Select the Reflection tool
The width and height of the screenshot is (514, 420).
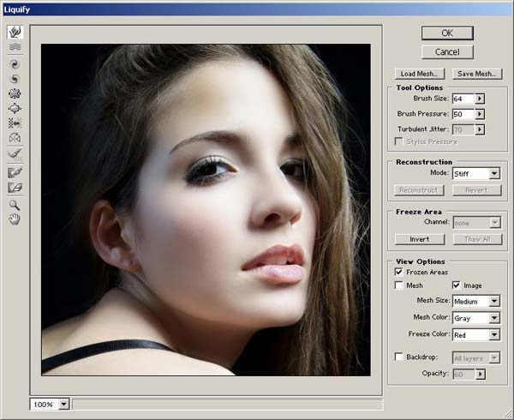[x=15, y=138]
